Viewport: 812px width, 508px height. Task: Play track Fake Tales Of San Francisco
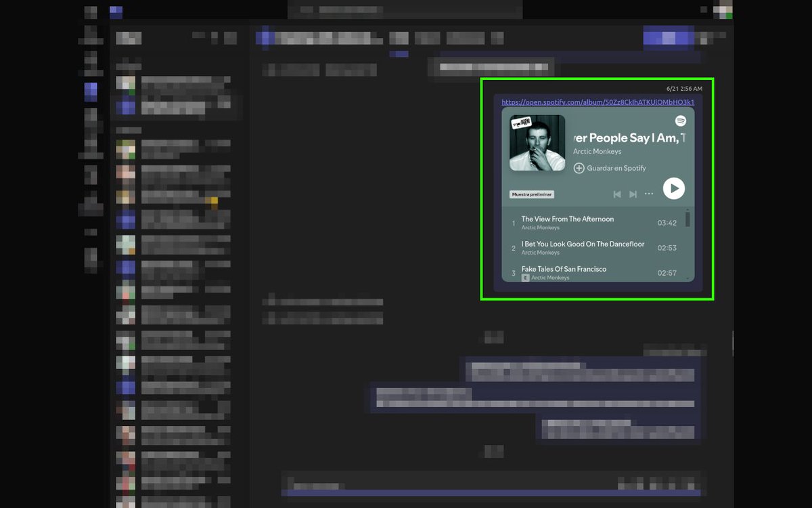pyautogui.click(x=564, y=269)
